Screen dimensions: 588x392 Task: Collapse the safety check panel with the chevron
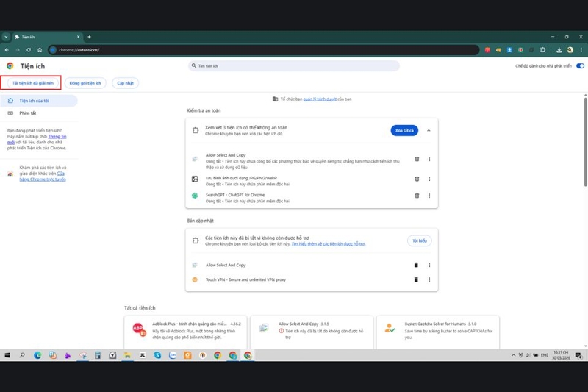click(x=429, y=130)
